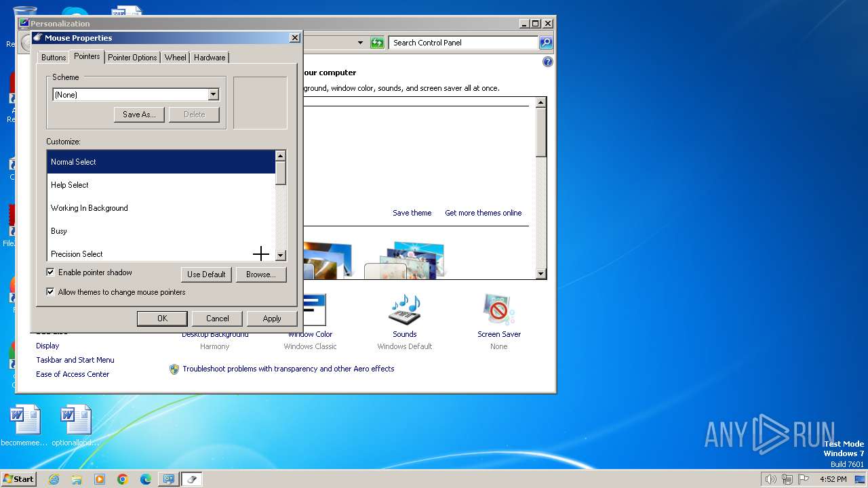Cancel the Mouse Properties dialog
Viewport: 868px width, 488px height.
coord(217,319)
